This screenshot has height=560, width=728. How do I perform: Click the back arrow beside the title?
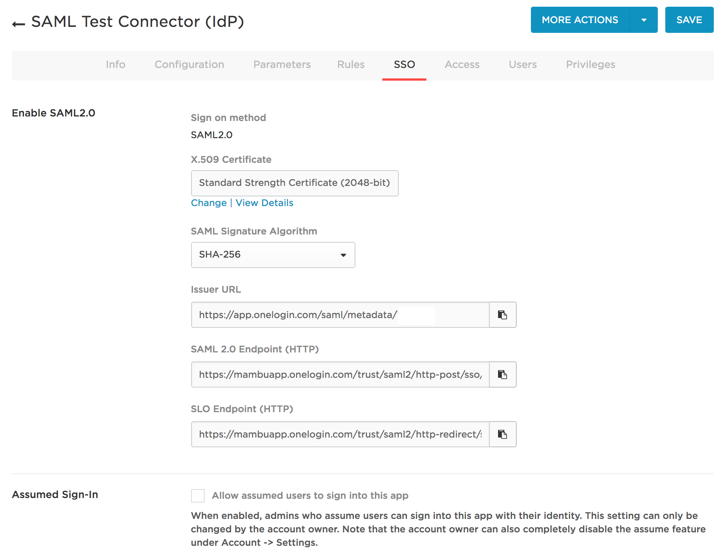click(18, 24)
